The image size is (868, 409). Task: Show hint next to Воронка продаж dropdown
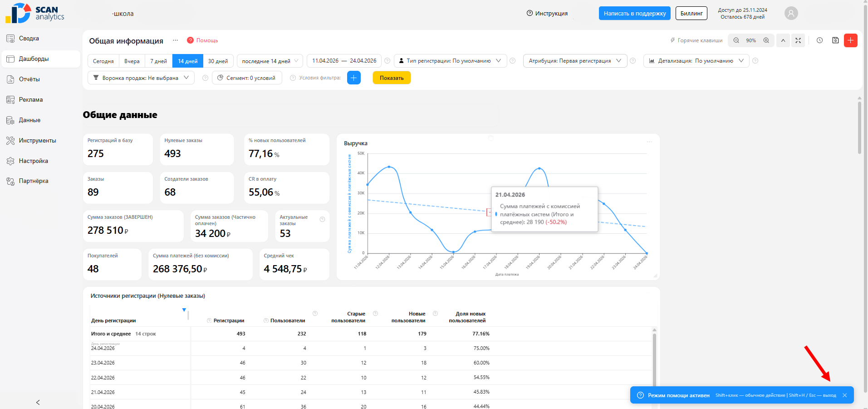point(205,78)
